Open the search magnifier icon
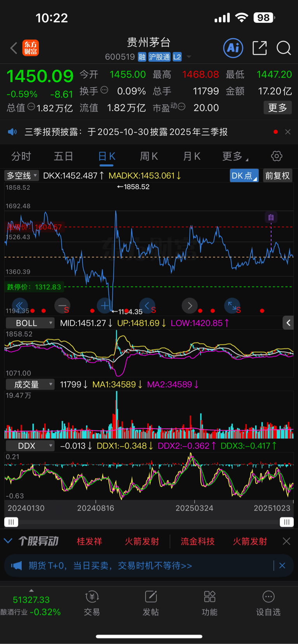The height and width of the screenshot is (644, 298). pos(284,48)
